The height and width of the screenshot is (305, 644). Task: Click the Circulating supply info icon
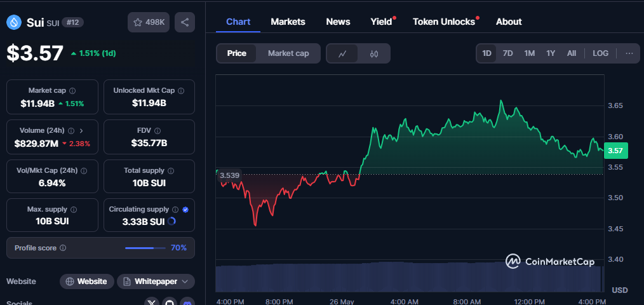[x=175, y=210]
